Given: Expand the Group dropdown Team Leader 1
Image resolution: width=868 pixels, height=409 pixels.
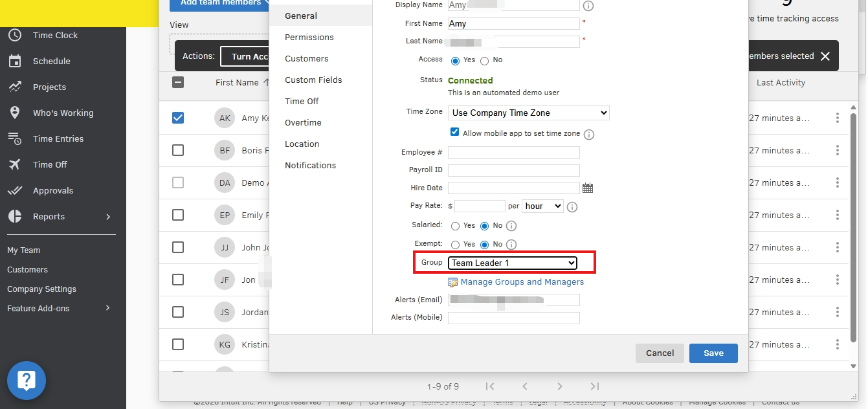Looking at the screenshot, I should pos(513,263).
